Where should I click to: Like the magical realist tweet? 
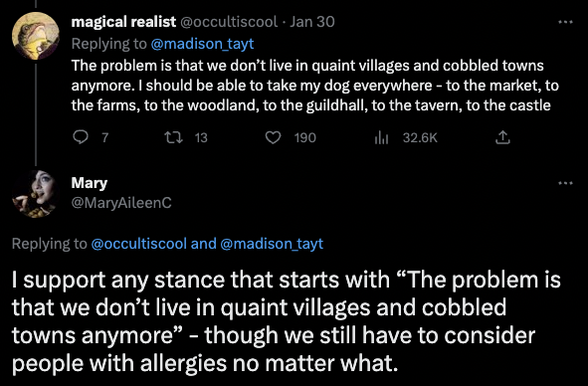coord(273,137)
